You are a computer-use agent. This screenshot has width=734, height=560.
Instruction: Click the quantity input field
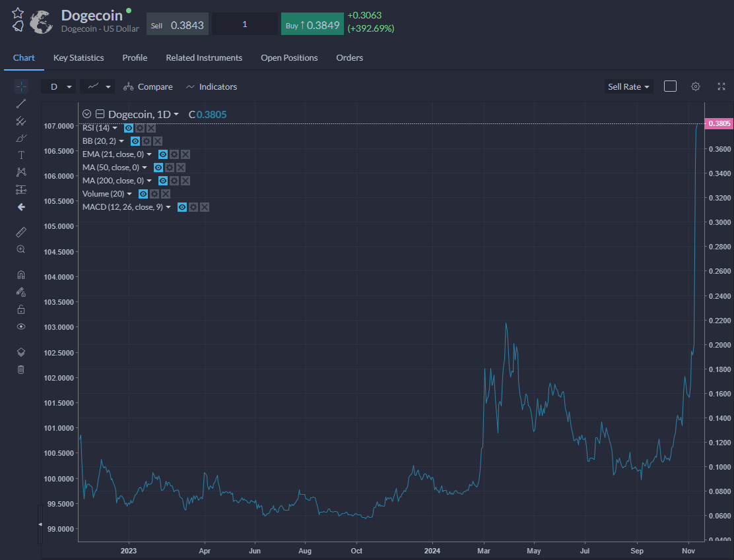[245, 24]
